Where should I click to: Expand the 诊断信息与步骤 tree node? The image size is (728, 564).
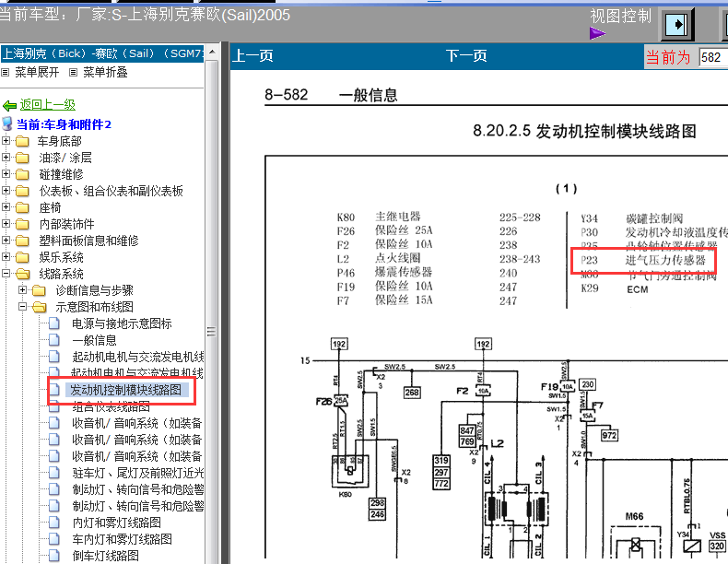click(22, 289)
